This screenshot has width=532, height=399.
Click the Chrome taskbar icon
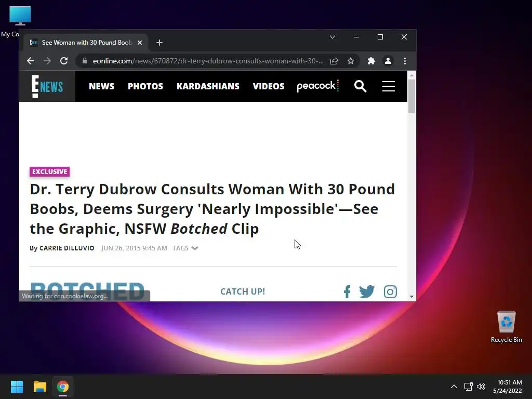(x=63, y=387)
